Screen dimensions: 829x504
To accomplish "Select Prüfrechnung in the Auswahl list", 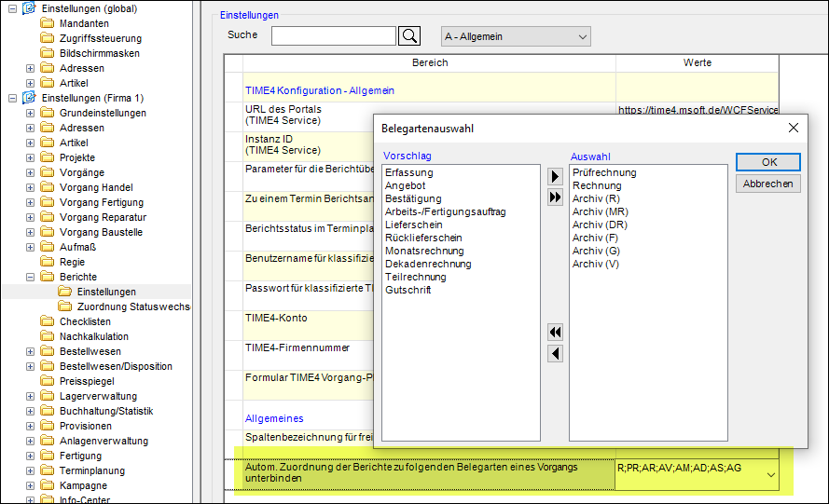I will coord(604,172).
